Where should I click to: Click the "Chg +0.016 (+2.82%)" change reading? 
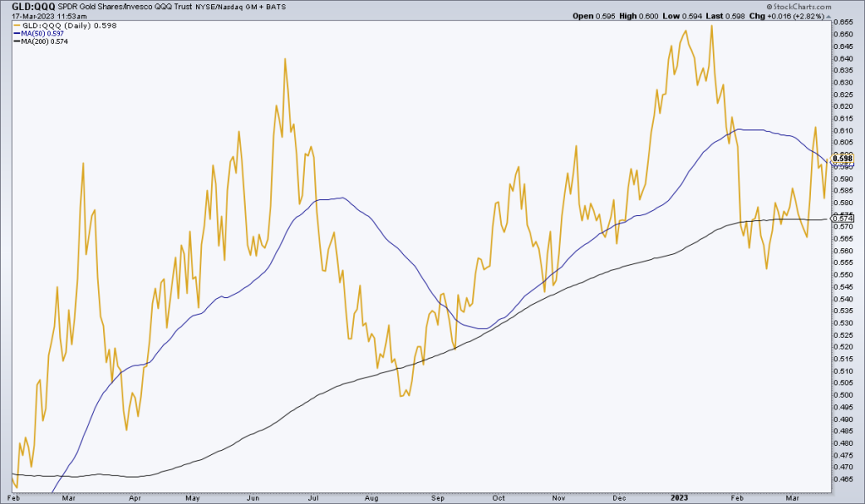[x=787, y=16]
